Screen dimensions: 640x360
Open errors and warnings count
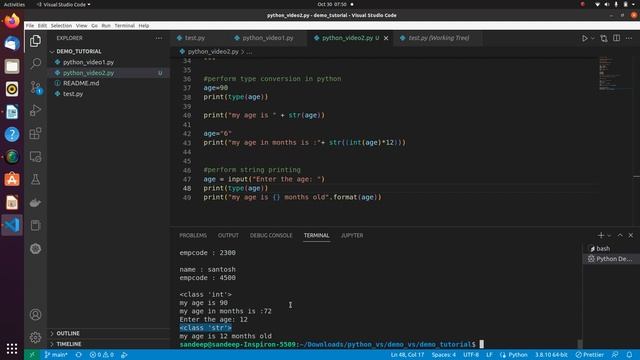tap(102, 355)
